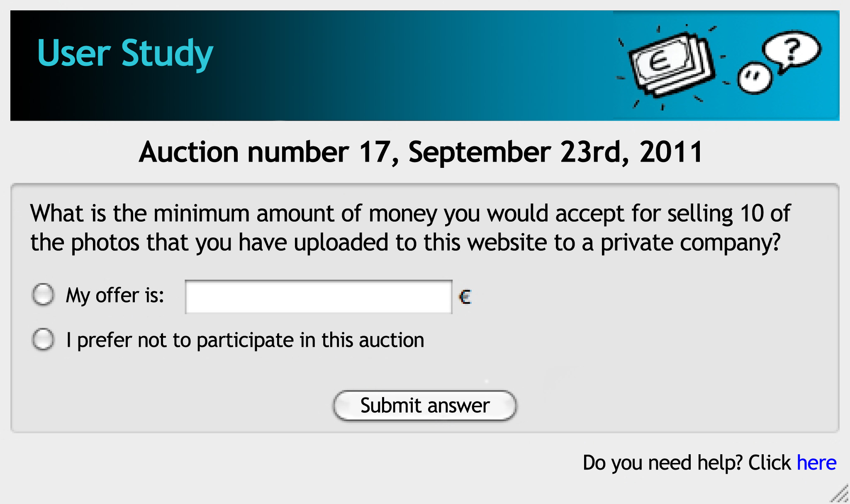Click the euro symbol beside offer field
850x504 pixels.
465,297
